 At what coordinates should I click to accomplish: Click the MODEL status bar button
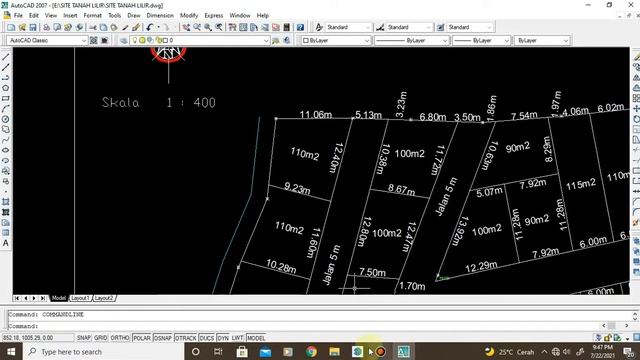point(256,338)
